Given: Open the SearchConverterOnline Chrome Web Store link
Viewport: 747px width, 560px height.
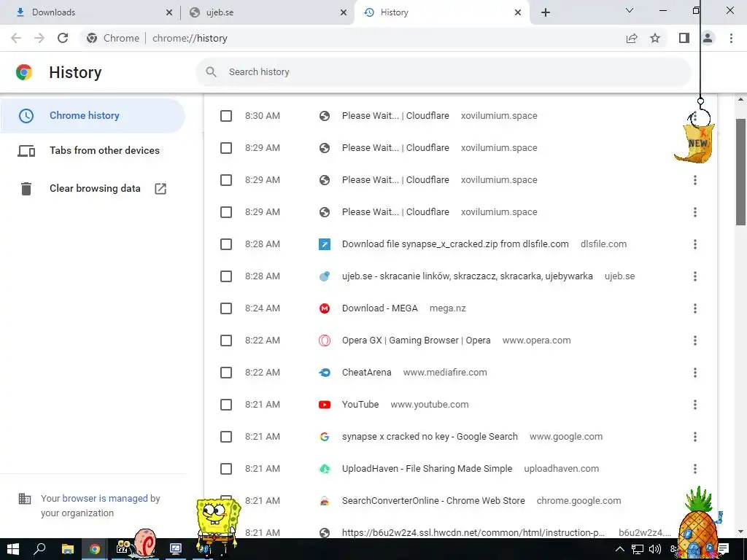Looking at the screenshot, I should 433,501.
